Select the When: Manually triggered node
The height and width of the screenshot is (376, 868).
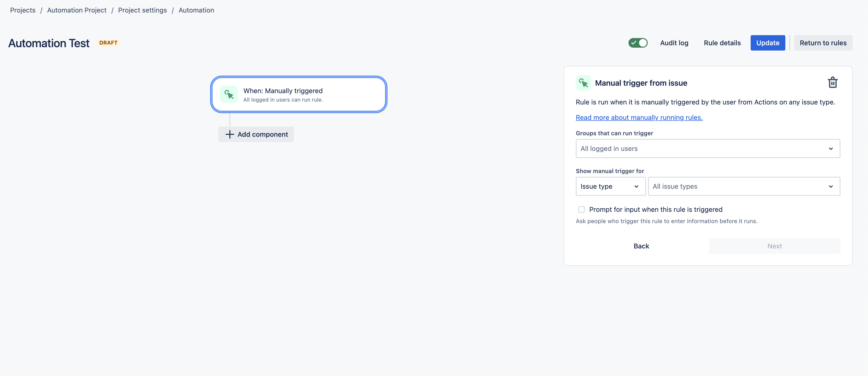tap(299, 95)
